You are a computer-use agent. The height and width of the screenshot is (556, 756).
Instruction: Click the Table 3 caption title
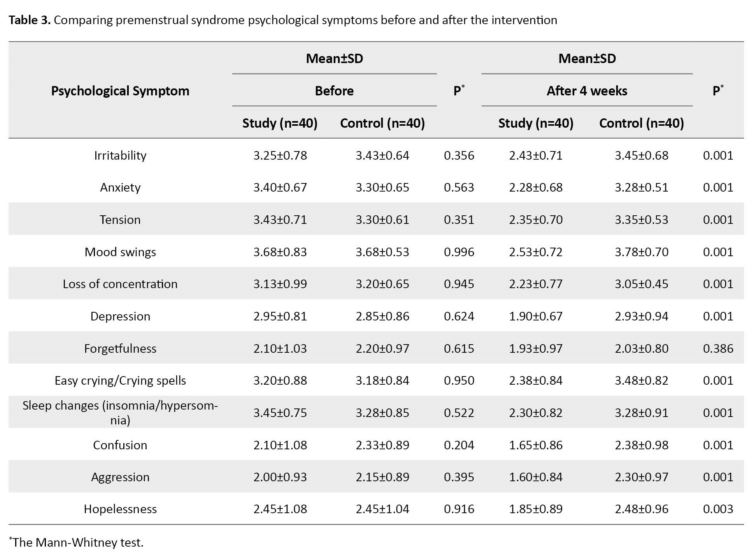point(282,20)
